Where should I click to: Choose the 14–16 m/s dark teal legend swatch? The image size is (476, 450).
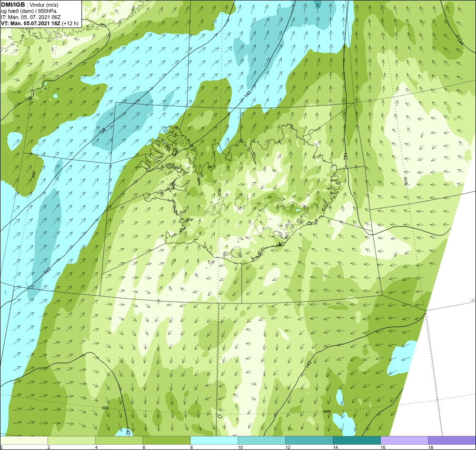click(x=357, y=440)
